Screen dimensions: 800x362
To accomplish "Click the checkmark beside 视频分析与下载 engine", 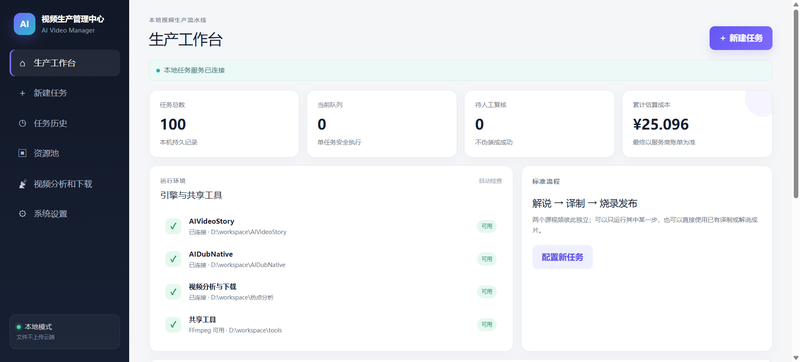I will [173, 292].
